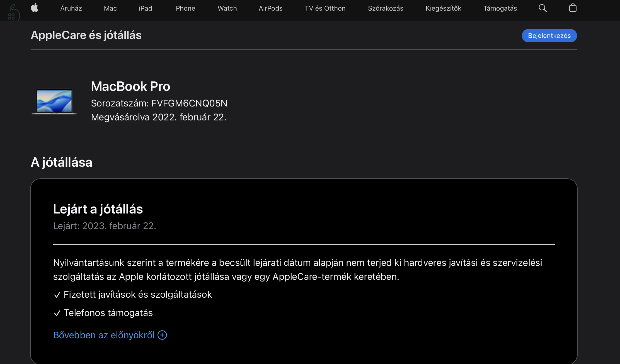Open the Áruház page
The height and width of the screenshot is (364, 620).
tap(71, 8)
